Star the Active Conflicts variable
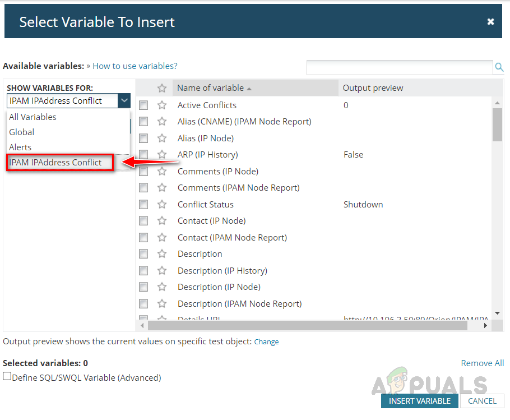Viewport: 510px width, 420px height. click(x=162, y=105)
